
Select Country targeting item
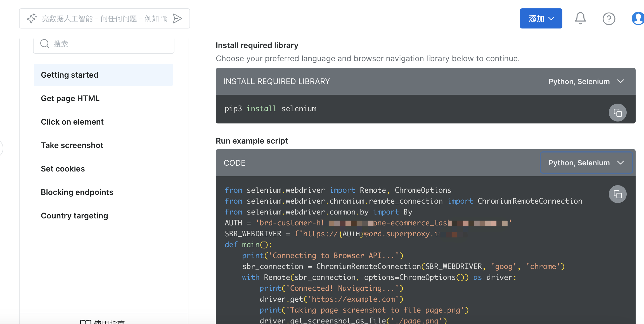(x=74, y=216)
